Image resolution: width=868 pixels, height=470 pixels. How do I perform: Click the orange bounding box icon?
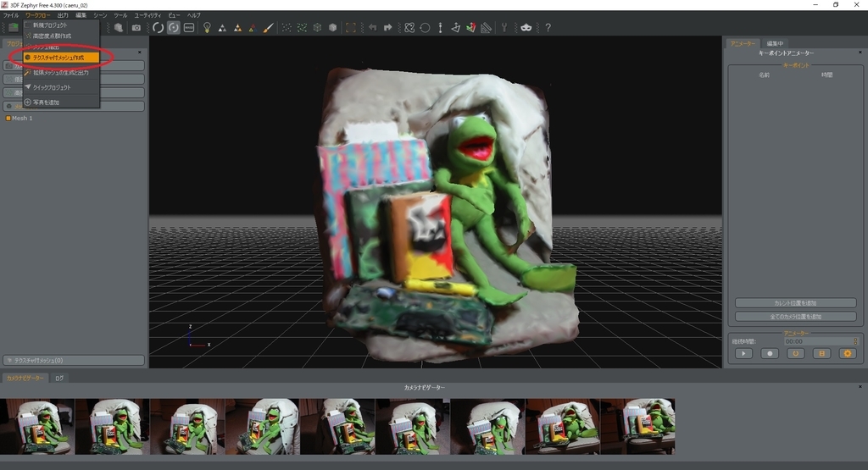point(351,28)
